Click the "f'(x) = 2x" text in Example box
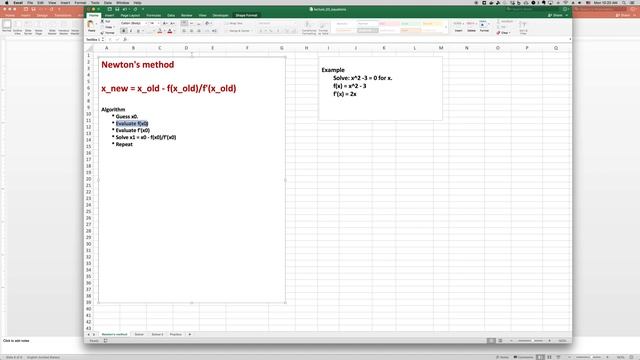The image size is (640, 360). click(x=345, y=94)
